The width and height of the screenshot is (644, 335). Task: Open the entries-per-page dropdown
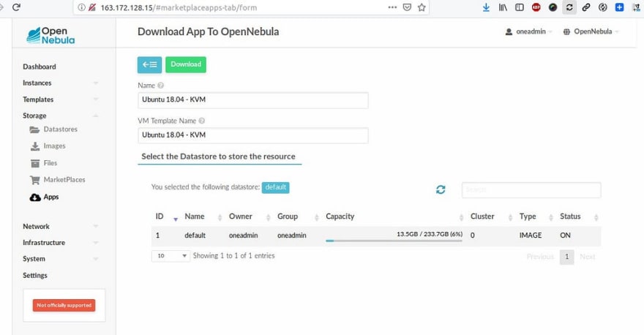(171, 256)
